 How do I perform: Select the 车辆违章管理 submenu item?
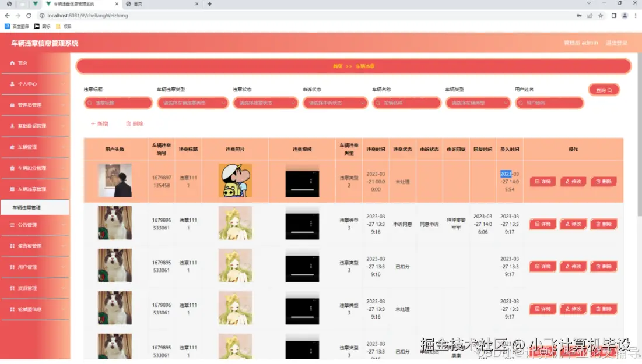[35, 207]
